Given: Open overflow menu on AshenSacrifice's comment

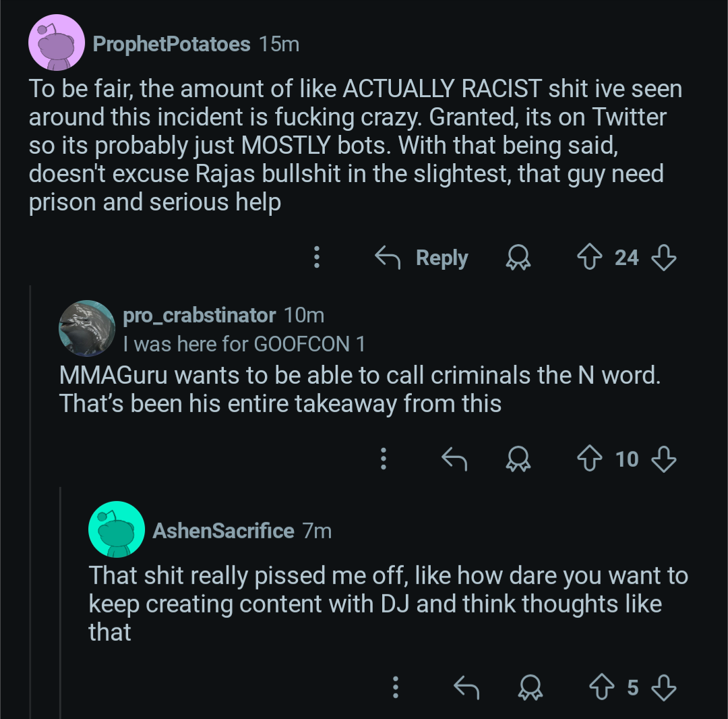Looking at the screenshot, I should point(396,687).
